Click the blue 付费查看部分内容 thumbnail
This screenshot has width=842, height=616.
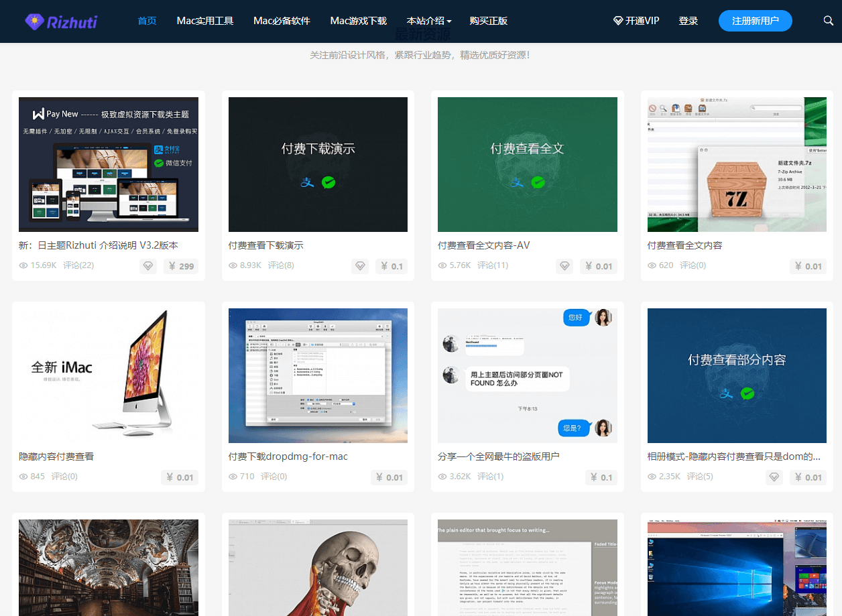[x=737, y=375]
